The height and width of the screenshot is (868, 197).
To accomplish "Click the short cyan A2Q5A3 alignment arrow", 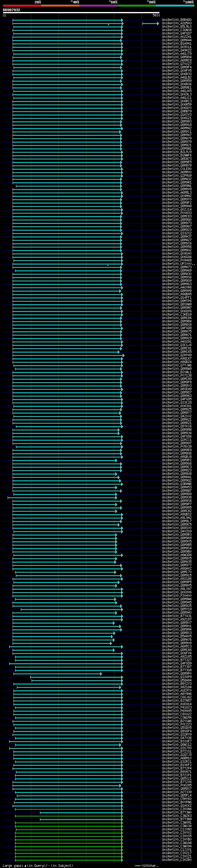I will click(151, 23).
